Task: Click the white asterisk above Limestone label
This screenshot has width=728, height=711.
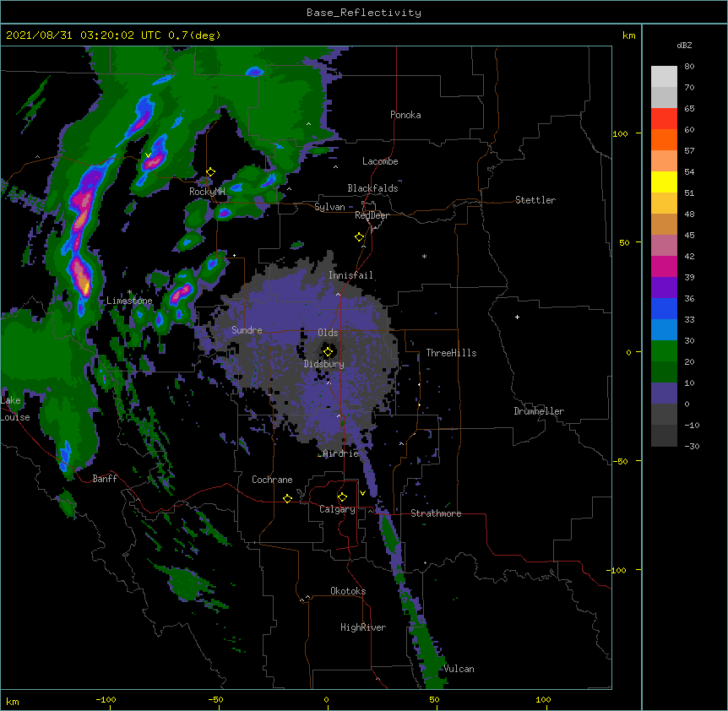Action: [x=129, y=292]
